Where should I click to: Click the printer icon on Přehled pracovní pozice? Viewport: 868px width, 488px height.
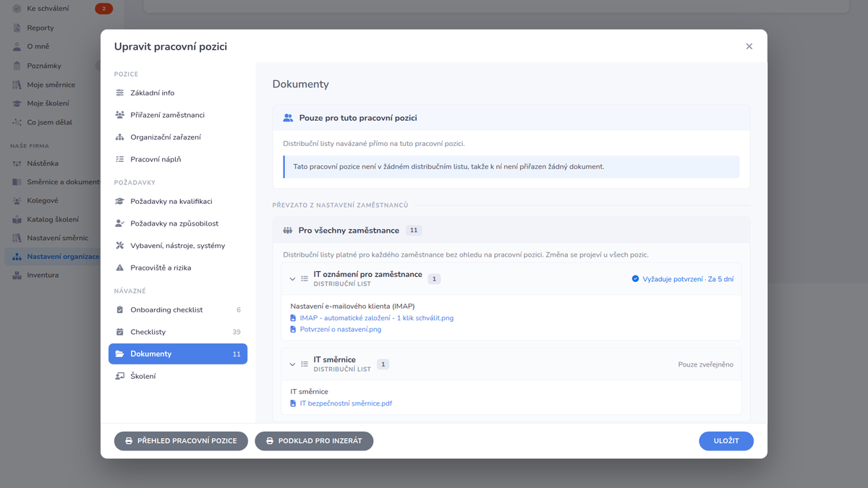tap(129, 441)
